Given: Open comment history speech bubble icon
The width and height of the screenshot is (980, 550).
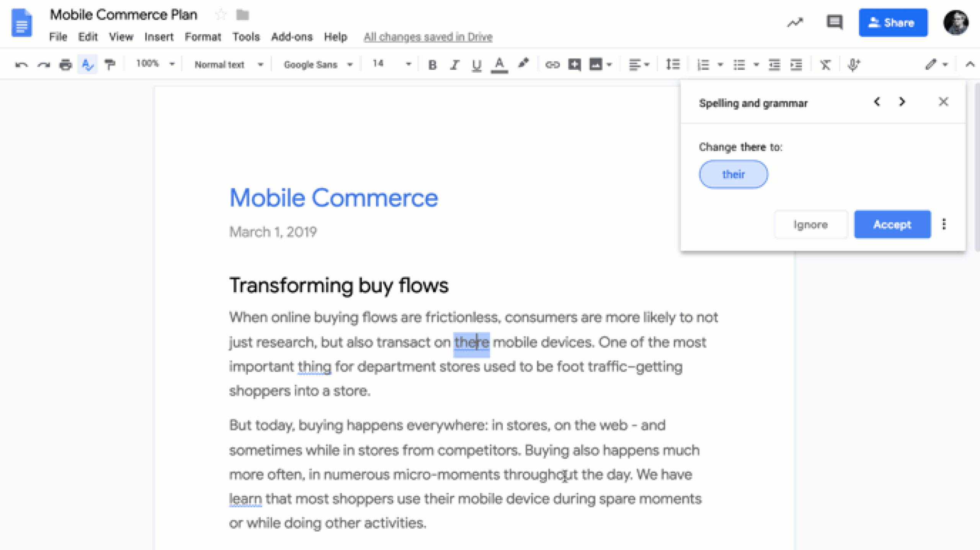Looking at the screenshot, I should point(834,23).
